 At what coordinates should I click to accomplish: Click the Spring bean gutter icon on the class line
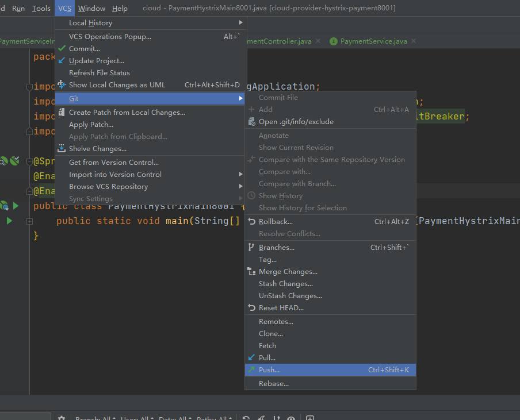pos(5,206)
